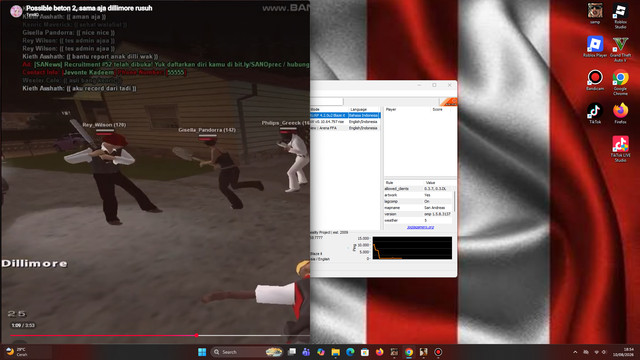Open Microsoft Store from the taskbar

(x=365, y=352)
